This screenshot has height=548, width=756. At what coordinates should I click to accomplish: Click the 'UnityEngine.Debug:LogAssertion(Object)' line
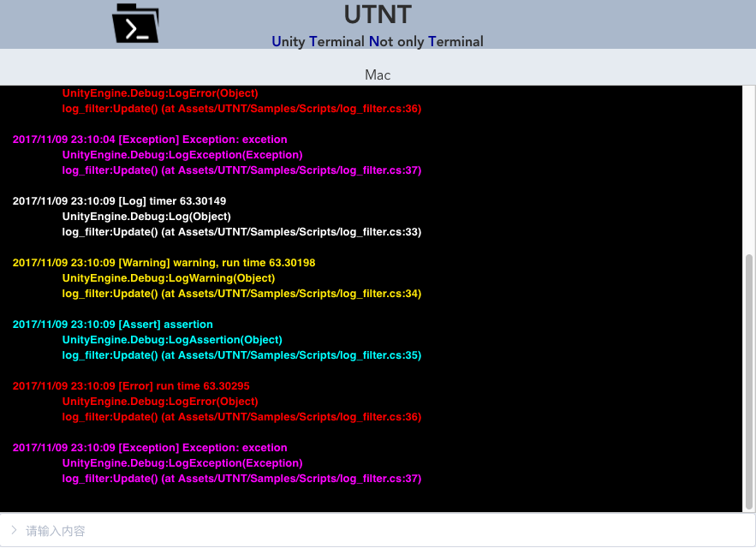[x=172, y=340]
